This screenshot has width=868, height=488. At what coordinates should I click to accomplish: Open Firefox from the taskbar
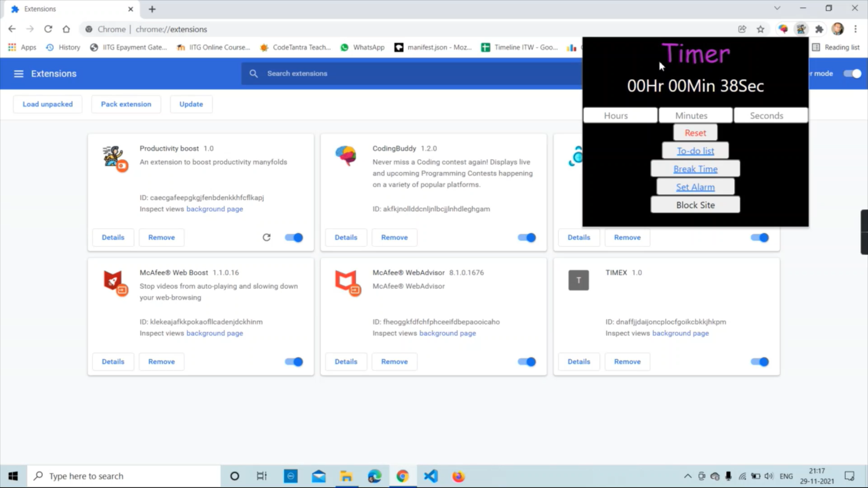pyautogui.click(x=458, y=476)
